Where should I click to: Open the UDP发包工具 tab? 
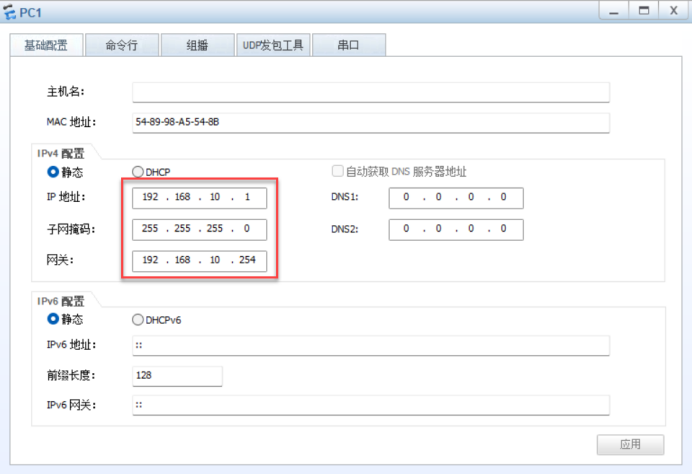(273, 45)
